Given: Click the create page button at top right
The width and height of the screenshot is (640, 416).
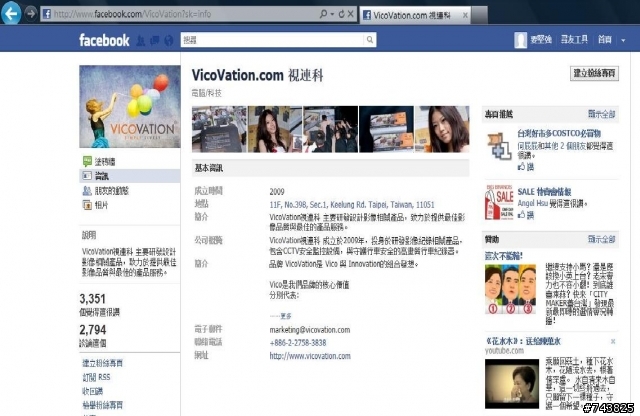Looking at the screenshot, I should click(x=594, y=73).
